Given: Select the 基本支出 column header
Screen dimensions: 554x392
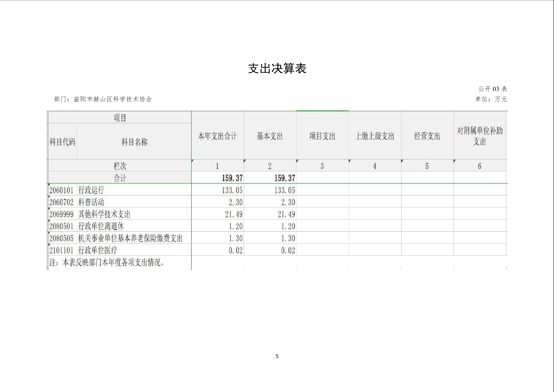Looking at the screenshot, I should 270,136.
